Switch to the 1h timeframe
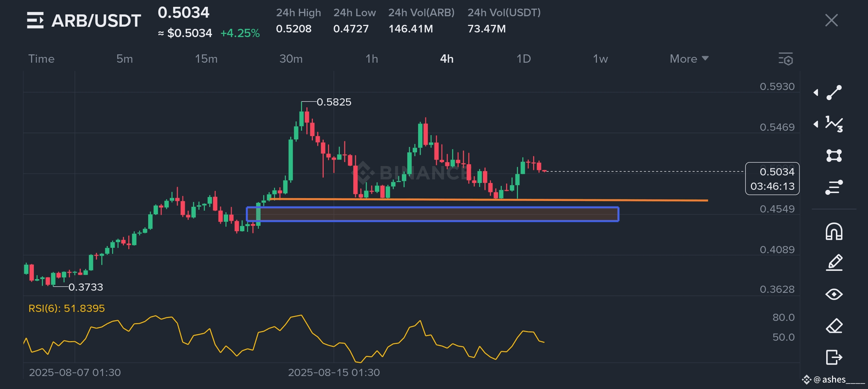 pyautogui.click(x=372, y=59)
